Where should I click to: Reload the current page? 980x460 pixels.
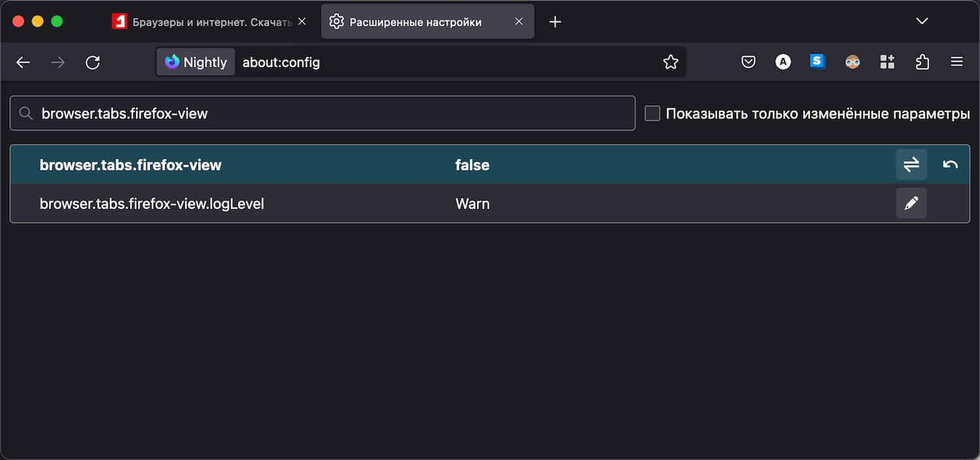coord(93,62)
